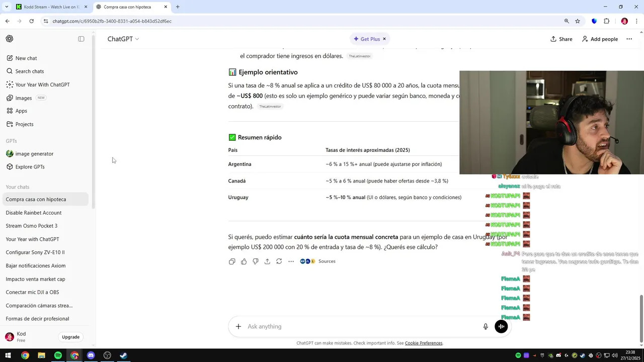The image size is (644, 362).
Task: Open the browser tab search dropdown
Action: pos(7,7)
